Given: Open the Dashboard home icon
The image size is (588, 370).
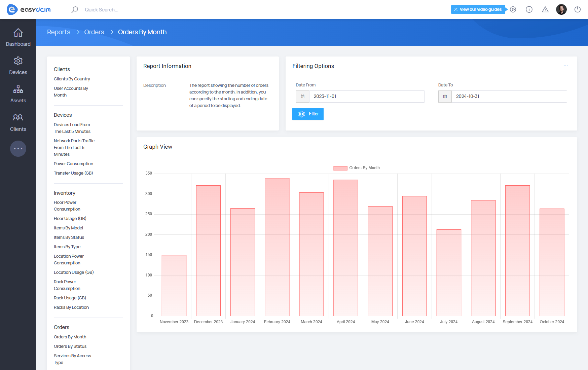Looking at the screenshot, I should coord(18,33).
